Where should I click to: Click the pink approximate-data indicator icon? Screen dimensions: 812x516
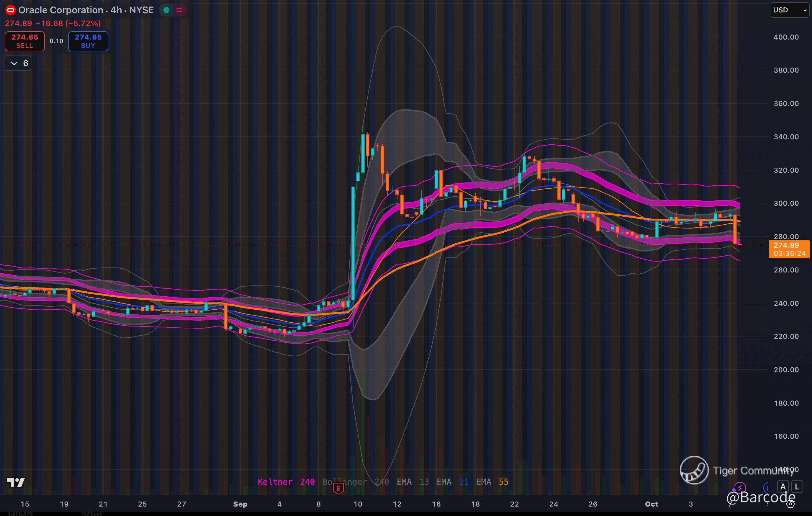pyautogui.click(x=179, y=10)
